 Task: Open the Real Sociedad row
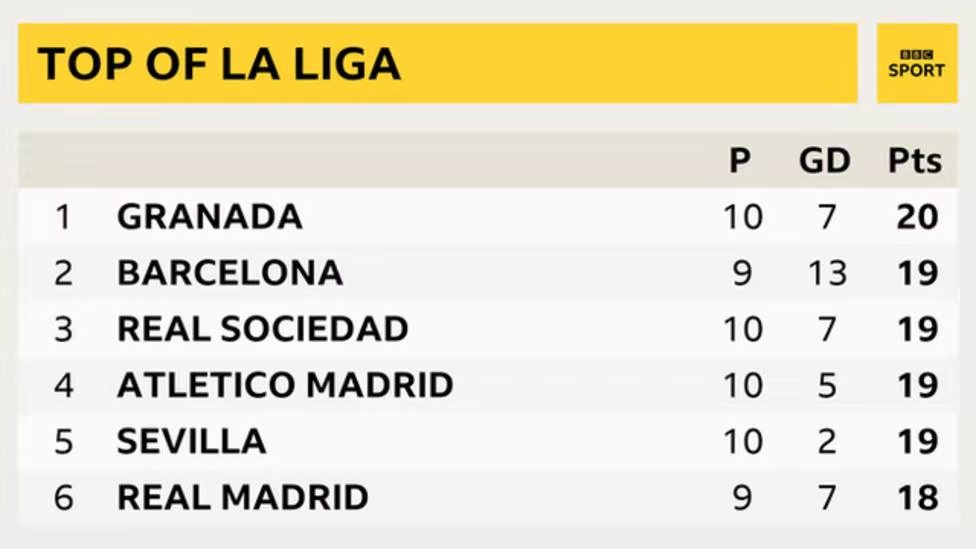pos(263,329)
